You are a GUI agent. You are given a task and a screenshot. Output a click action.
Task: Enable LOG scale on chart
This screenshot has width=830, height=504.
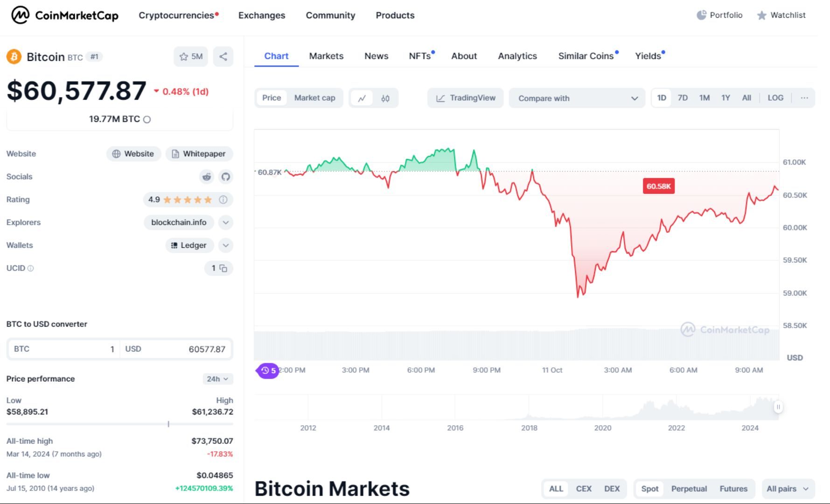point(775,98)
